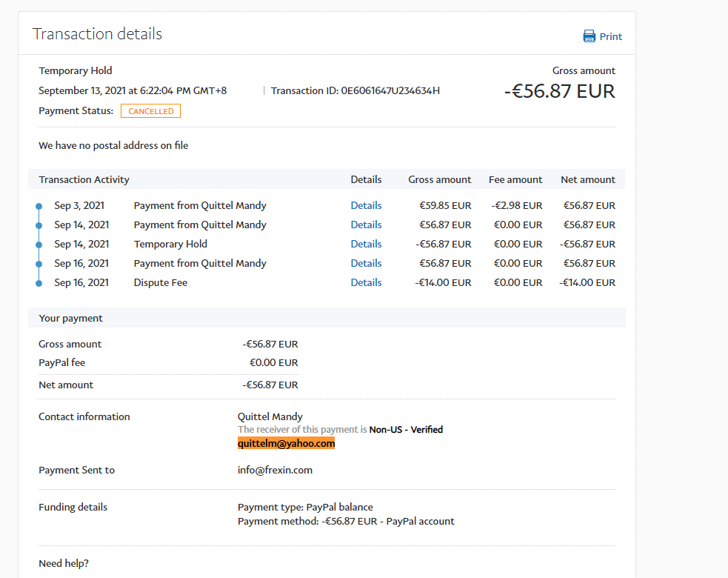Click the Print link text
This screenshot has height=578, width=728.
pyautogui.click(x=611, y=36)
